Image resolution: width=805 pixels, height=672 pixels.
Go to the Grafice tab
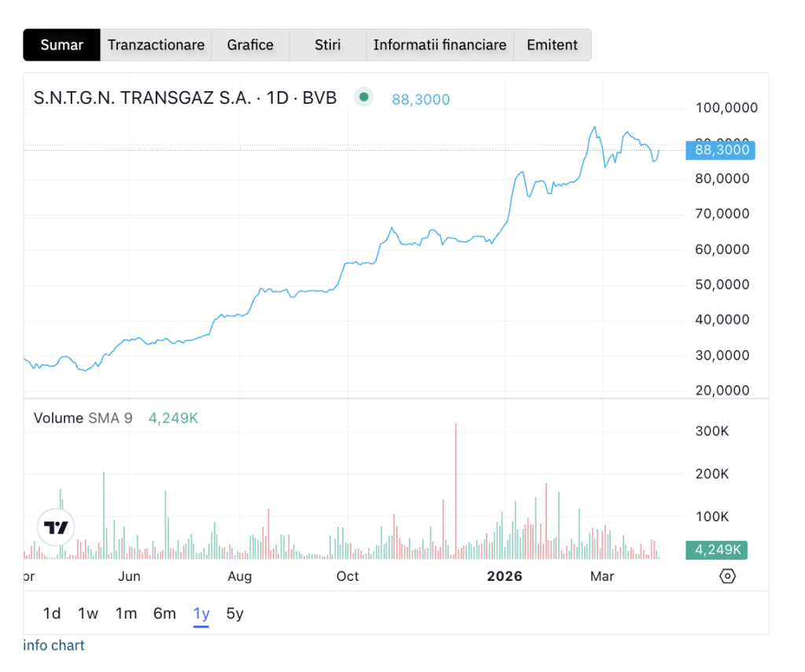tap(250, 45)
